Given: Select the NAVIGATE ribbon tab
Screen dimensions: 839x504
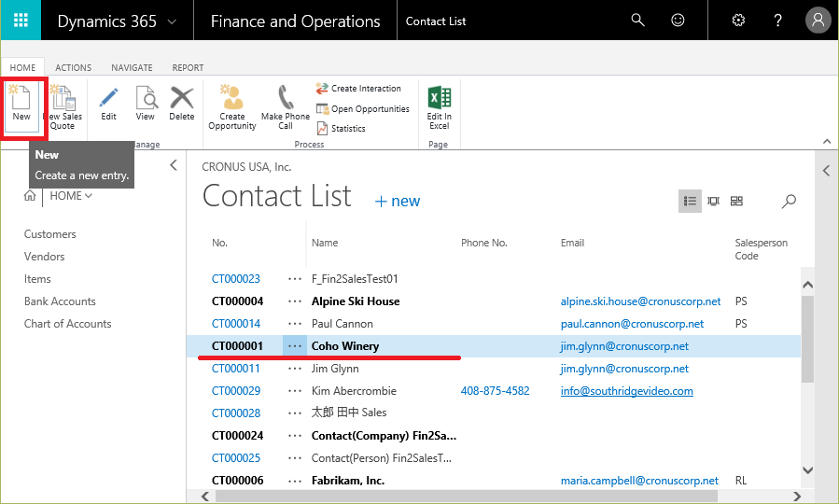Looking at the screenshot, I should [x=132, y=67].
